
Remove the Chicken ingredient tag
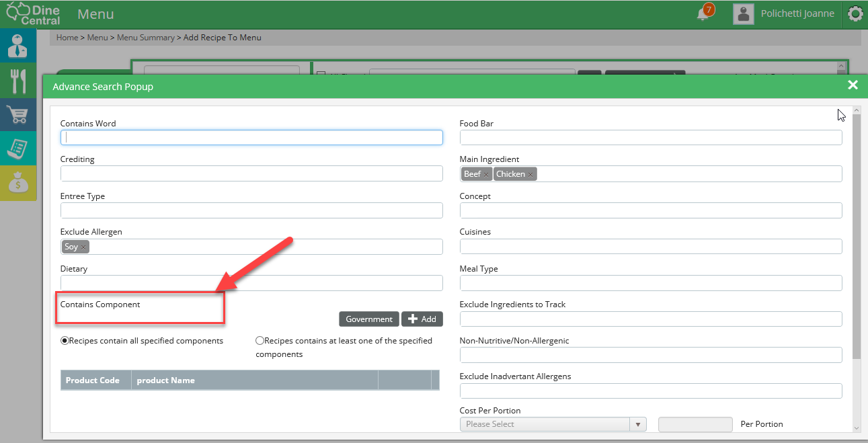coord(530,175)
